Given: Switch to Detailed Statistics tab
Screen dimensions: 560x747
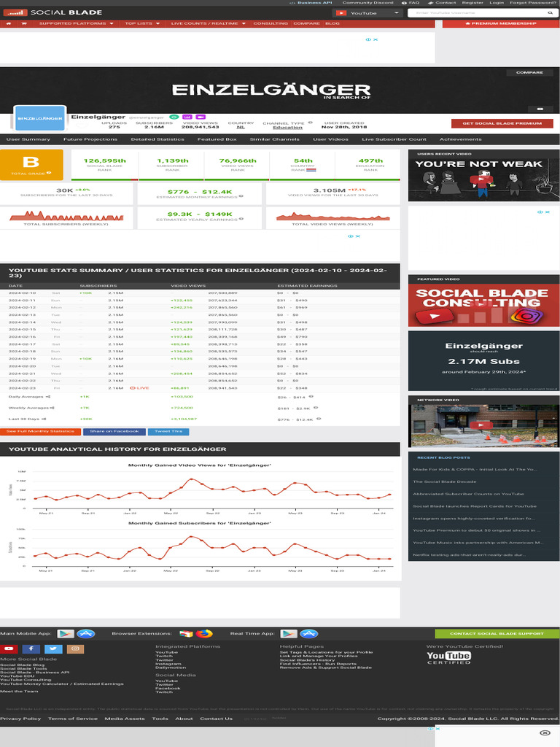Looking at the screenshot, I should tap(157, 139).
